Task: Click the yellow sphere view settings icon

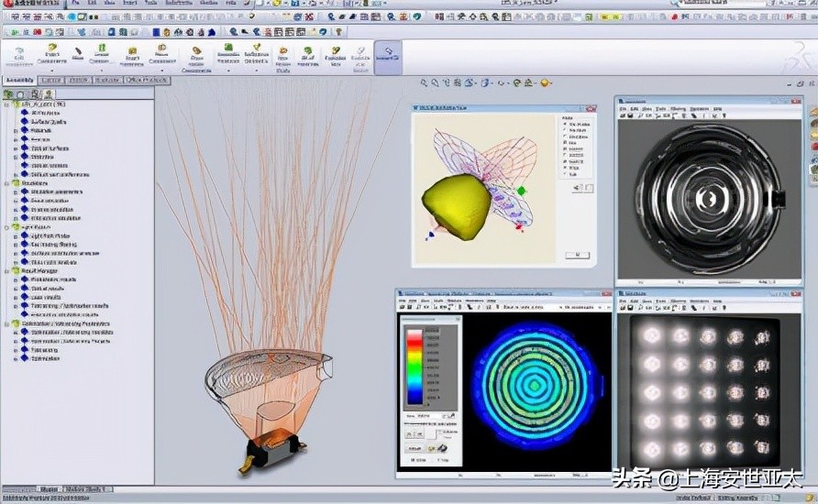Action: (545, 82)
